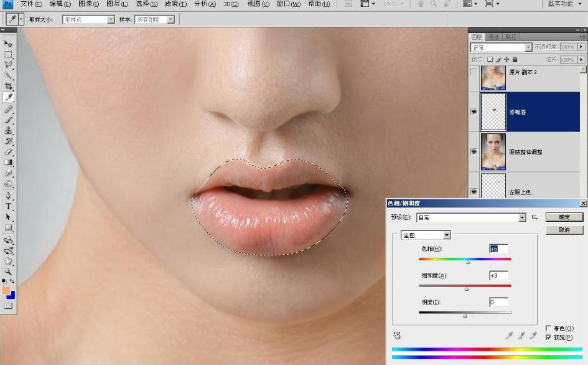Click the 明度 lightness value field

coord(499,302)
